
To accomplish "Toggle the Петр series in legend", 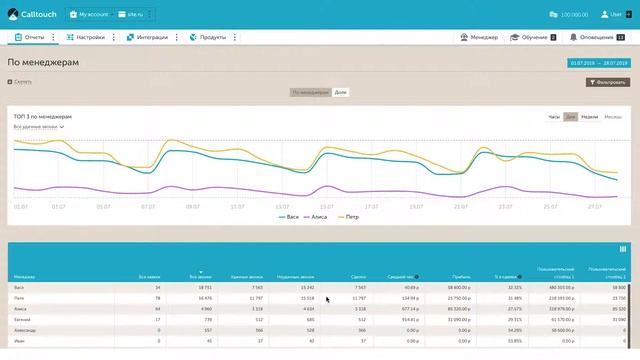I will click(349, 217).
